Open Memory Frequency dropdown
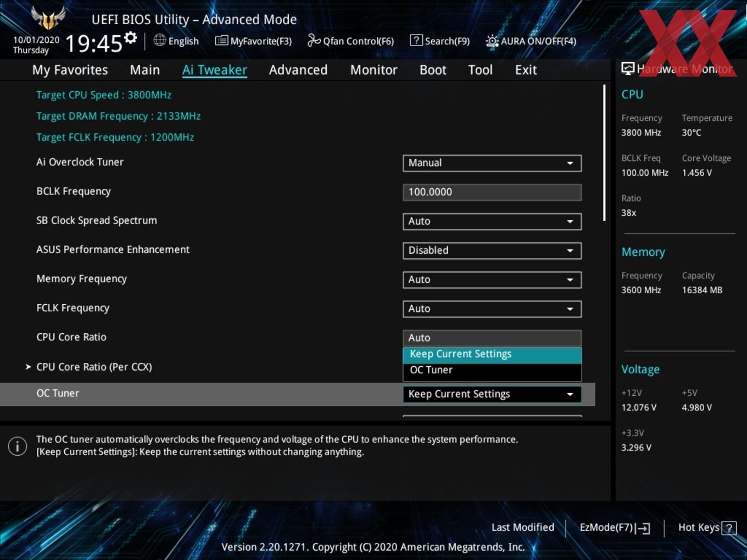Viewport: 747px width, 560px height. [x=492, y=279]
